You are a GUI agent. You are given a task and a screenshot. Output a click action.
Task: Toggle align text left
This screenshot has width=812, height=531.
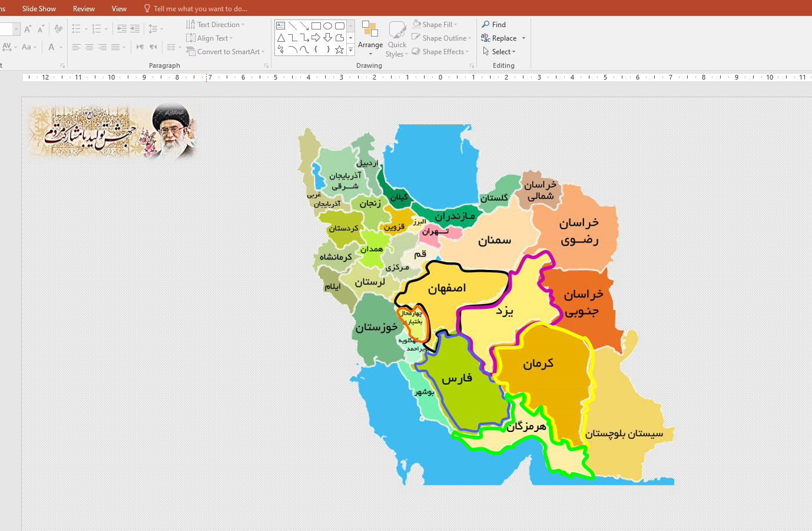[77, 47]
